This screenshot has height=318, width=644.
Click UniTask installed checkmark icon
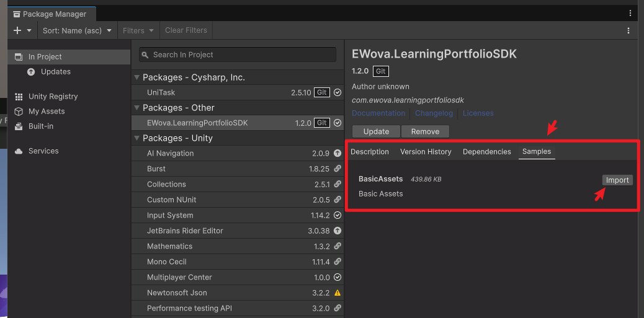point(338,93)
